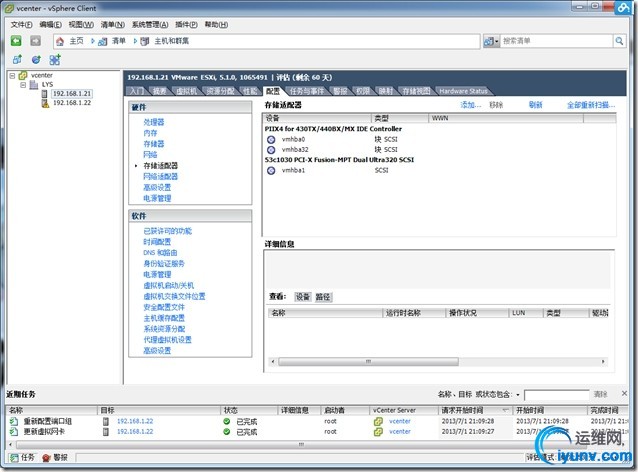Click the first toolbar icon under the back arrow
The width and height of the screenshot is (638, 472).
click(17, 60)
